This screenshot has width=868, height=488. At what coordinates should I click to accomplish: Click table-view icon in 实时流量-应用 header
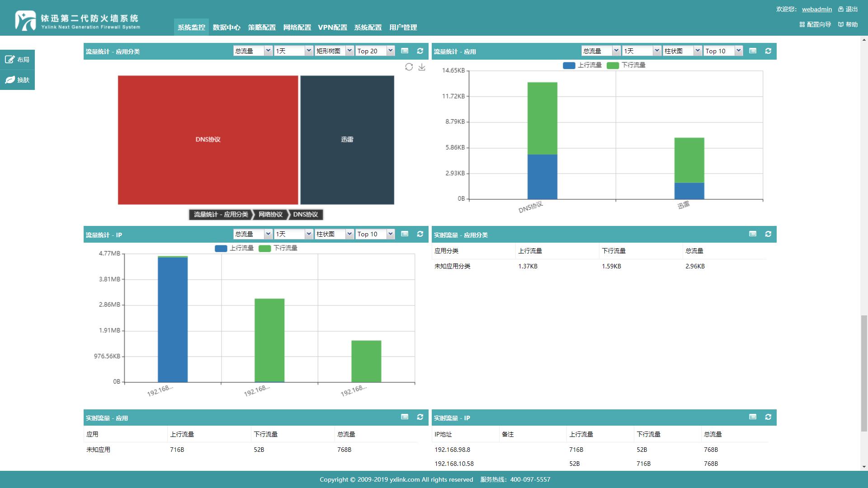405,417
